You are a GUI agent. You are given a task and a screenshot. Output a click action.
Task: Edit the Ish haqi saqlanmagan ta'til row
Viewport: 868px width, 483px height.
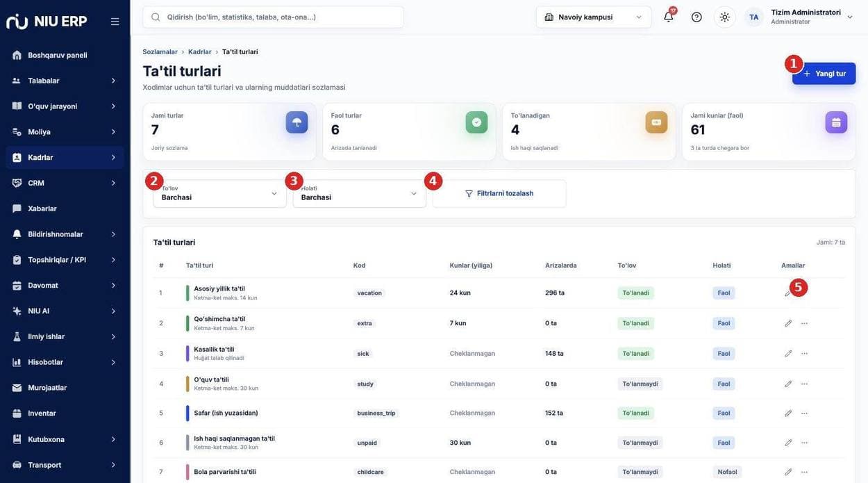(x=788, y=443)
